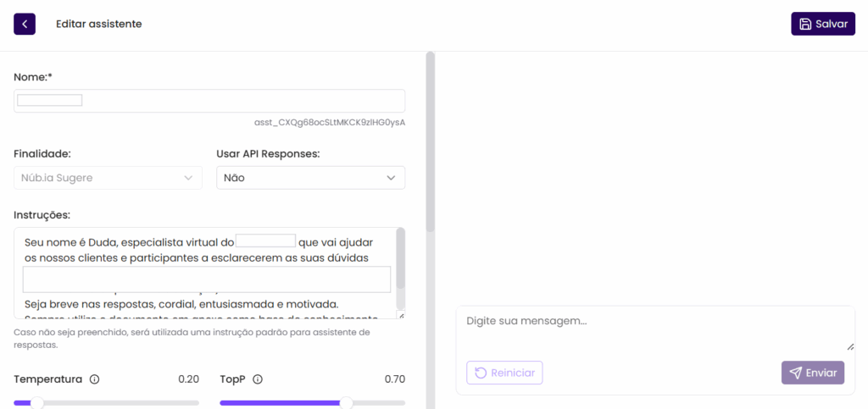Open the Usar API Responses dropdown
868x409 pixels.
310,178
